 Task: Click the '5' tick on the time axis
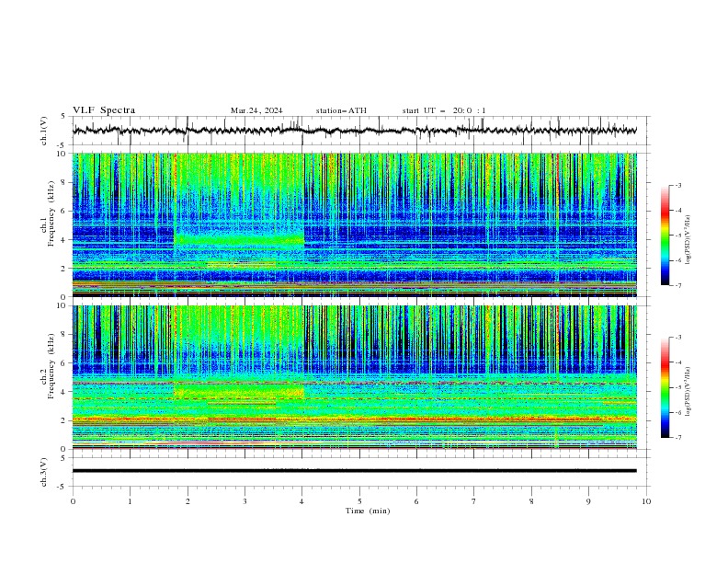pyautogui.click(x=359, y=501)
